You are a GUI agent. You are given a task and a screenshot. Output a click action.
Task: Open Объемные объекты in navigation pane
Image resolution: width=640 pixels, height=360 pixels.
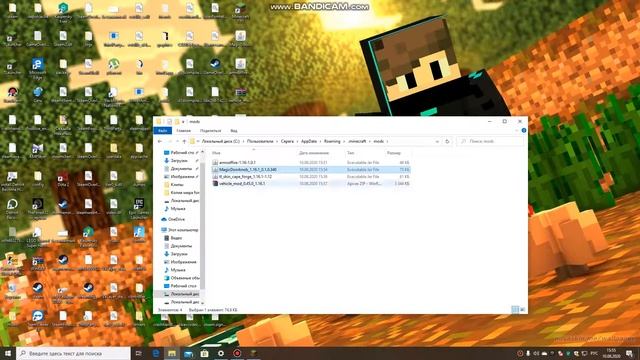tap(181, 278)
